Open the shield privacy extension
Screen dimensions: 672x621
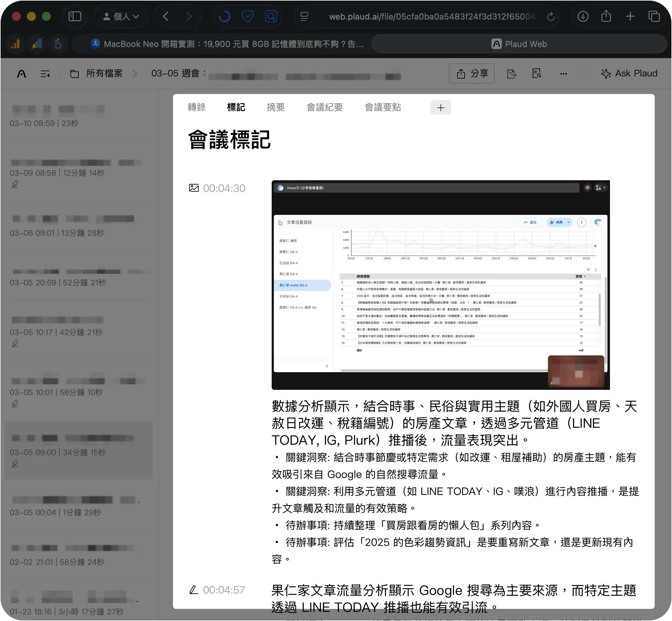[248, 16]
